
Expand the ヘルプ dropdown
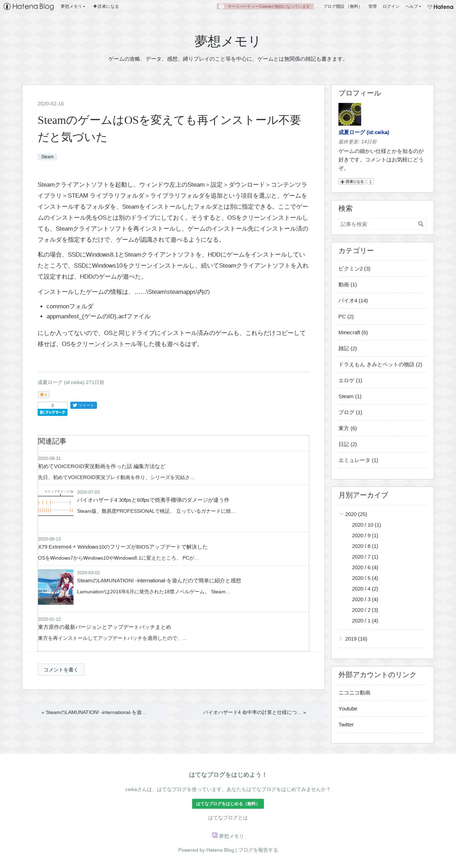point(413,6)
